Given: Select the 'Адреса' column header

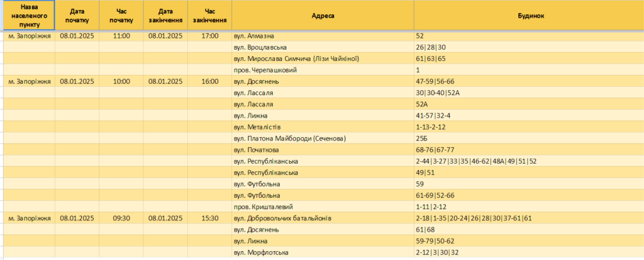Looking at the screenshot, I should point(323,15).
